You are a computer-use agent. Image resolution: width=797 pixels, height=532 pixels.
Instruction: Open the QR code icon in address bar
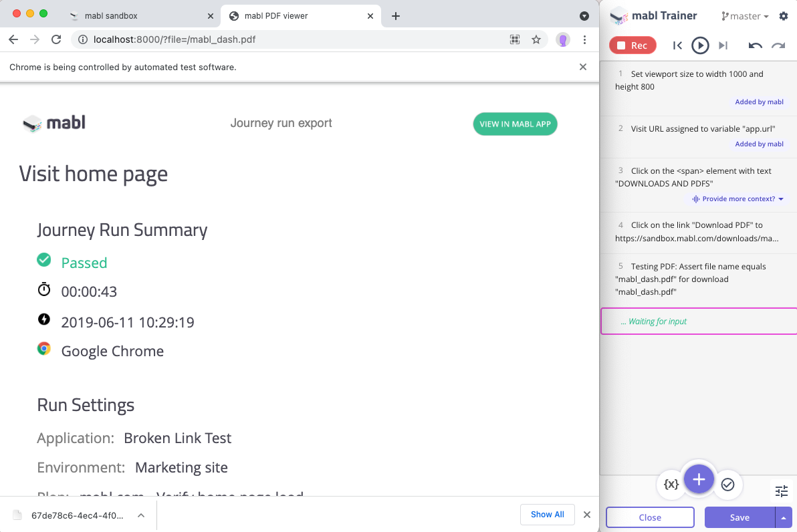tap(515, 39)
